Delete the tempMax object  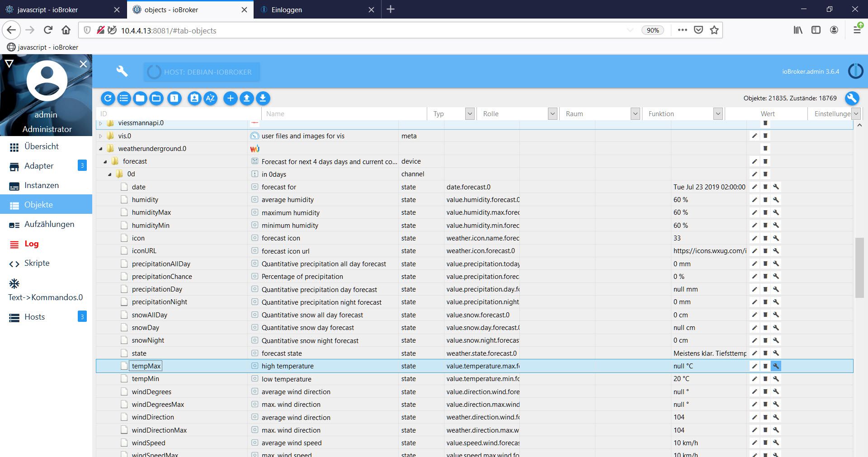pos(765,366)
